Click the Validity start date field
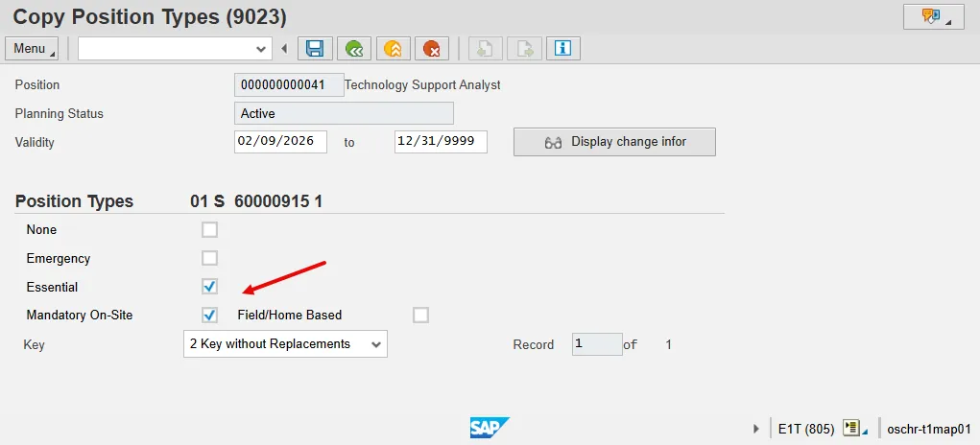Image resolution: width=980 pixels, height=445 pixels. click(280, 142)
